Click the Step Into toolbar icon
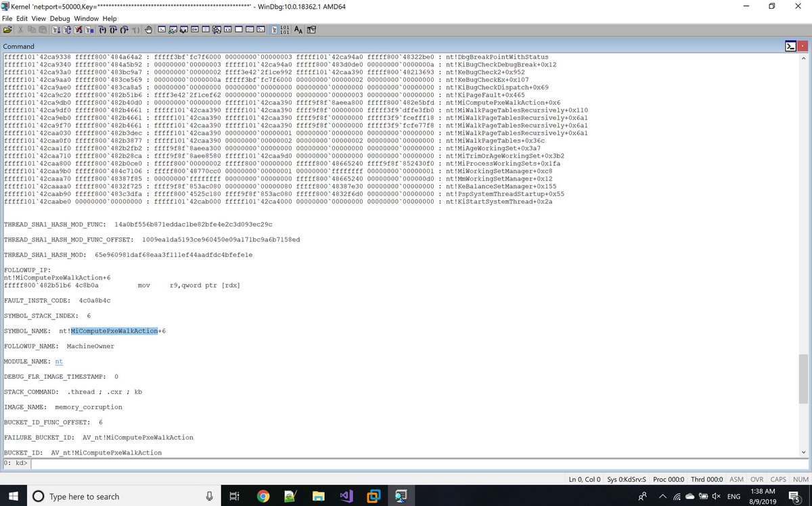 tap(102, 30)
